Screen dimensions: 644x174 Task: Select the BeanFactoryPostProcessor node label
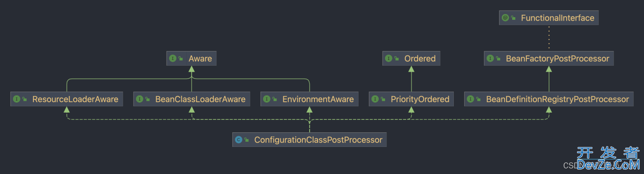[x=557, y=58]
